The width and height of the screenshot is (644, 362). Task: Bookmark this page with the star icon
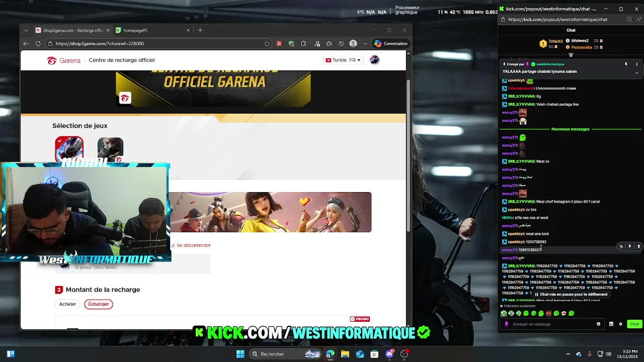[x=266, y=44]
